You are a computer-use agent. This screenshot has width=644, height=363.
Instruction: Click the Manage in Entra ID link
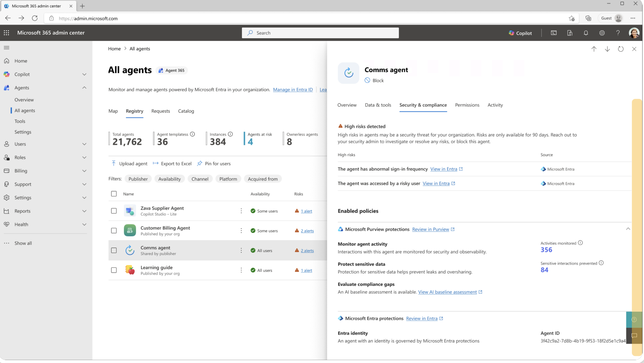293,90
